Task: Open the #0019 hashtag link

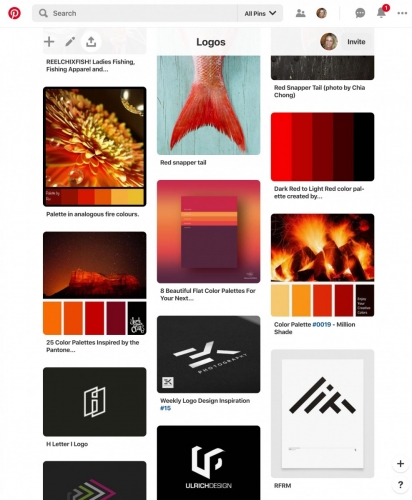Action: [x=321, y=324]
